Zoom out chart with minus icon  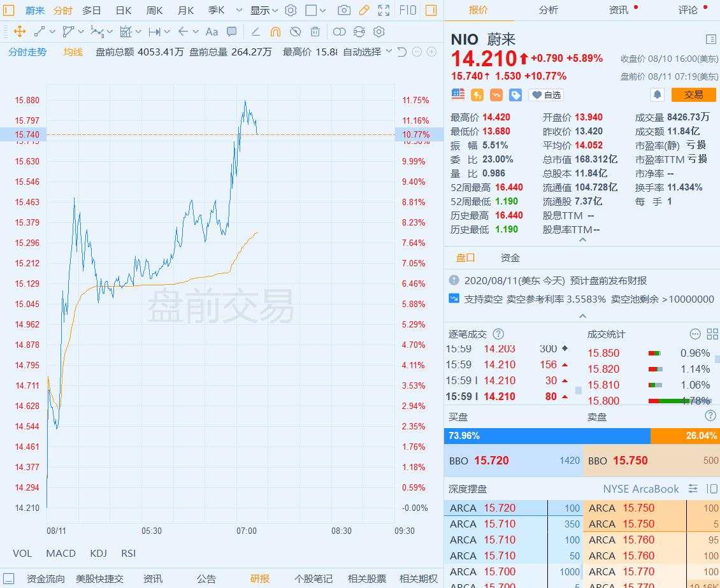[417, 52]
